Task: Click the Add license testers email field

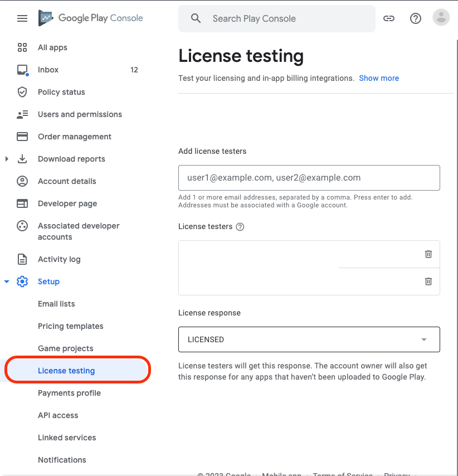Action: point(309,178)
